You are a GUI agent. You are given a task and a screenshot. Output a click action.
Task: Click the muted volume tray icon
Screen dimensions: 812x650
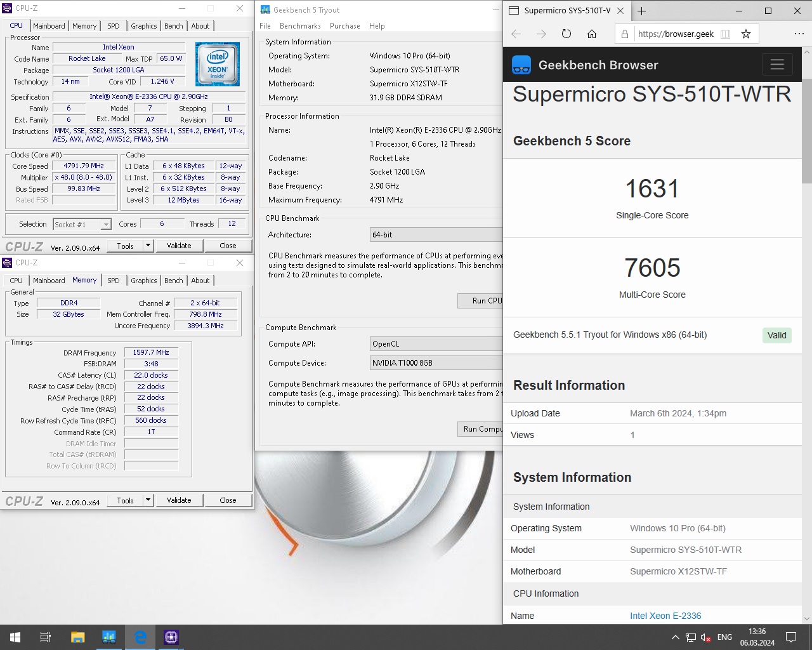click(x=705, y=637)
